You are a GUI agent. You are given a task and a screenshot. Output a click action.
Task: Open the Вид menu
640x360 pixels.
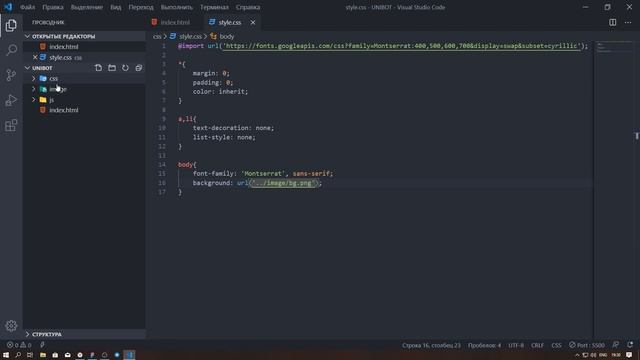[x=116, y=7]
